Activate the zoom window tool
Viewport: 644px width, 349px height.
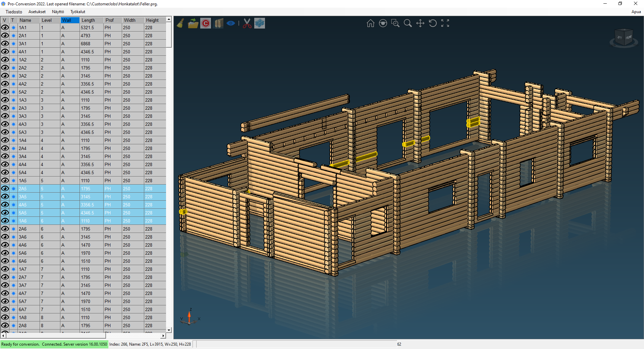pos(395,23)
